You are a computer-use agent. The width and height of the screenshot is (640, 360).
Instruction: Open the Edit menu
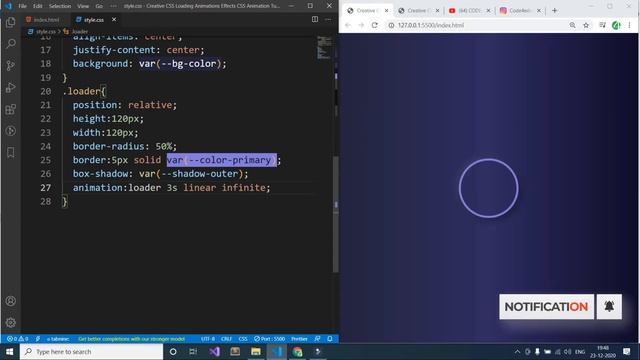click(x=38, y=6)
